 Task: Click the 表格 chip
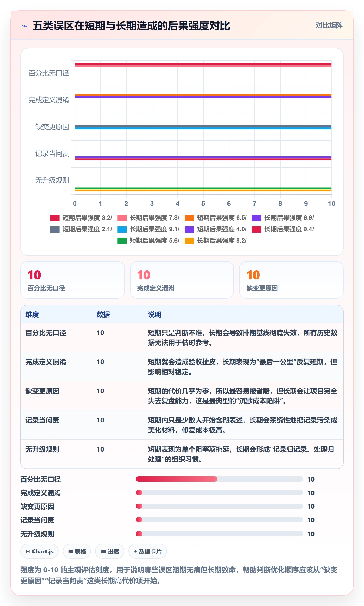pos(77,551)
